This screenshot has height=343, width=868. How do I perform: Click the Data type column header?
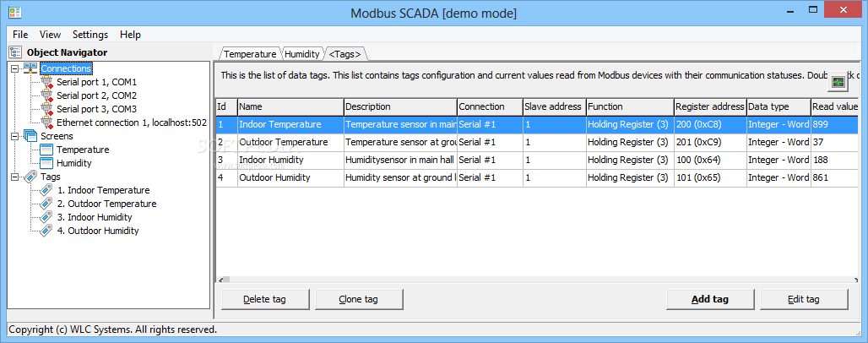click(778, 106)
